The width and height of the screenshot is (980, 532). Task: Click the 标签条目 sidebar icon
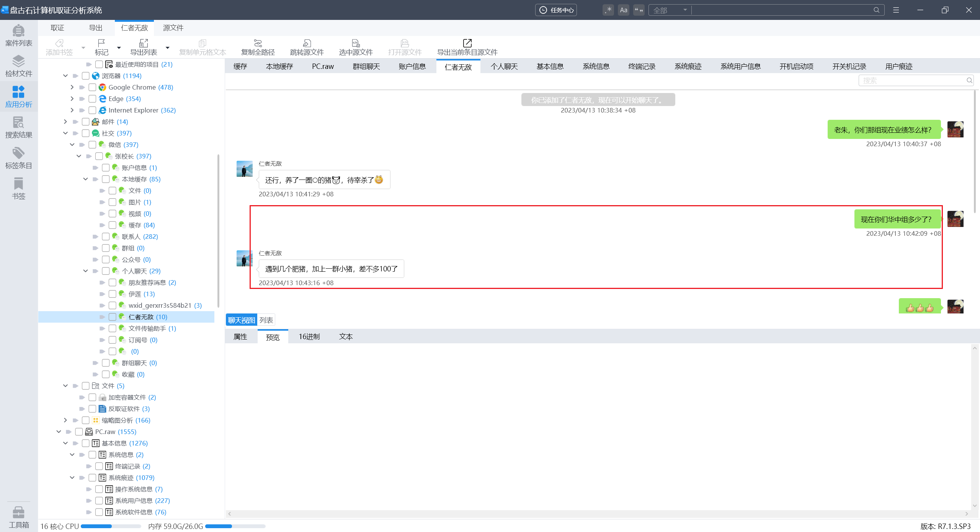pos(18,158)
